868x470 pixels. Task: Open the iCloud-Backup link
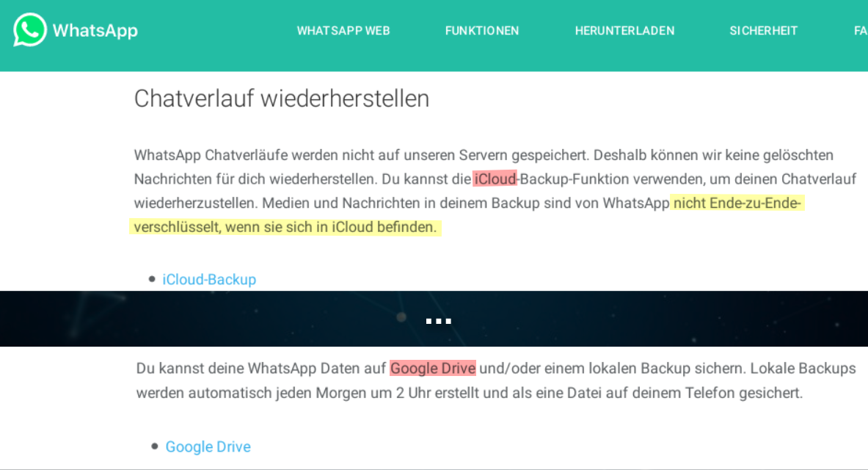pyautogui.click(x=209, y=279)
